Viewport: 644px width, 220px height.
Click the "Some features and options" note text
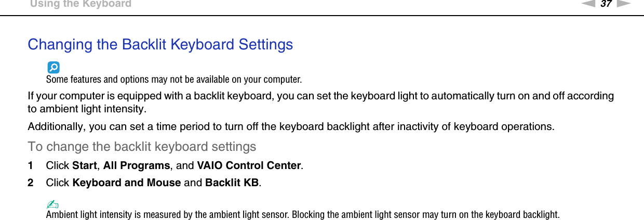pyautogui.click(x=173, y=80)
